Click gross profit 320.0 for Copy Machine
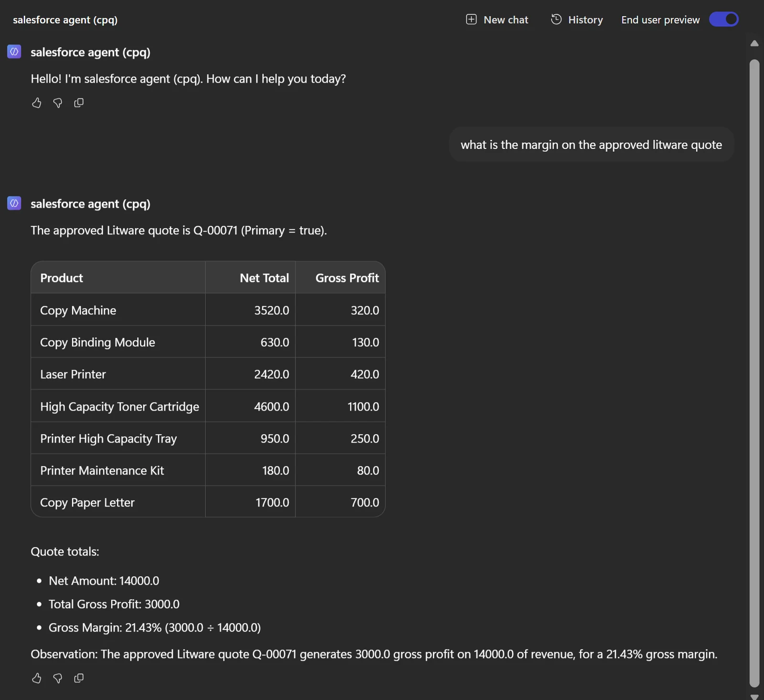764x700 pixels. tap(340, 310)
